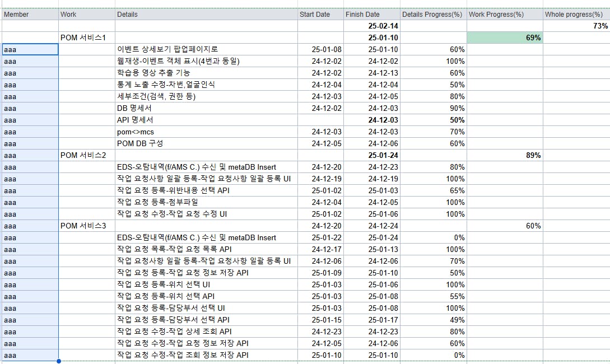The height and width of the screenshot is (364, 610).
Task: Click the 웹재생-이벤트 객체 표시(4번과 동일) cell
Action: [x=206, y=61]
